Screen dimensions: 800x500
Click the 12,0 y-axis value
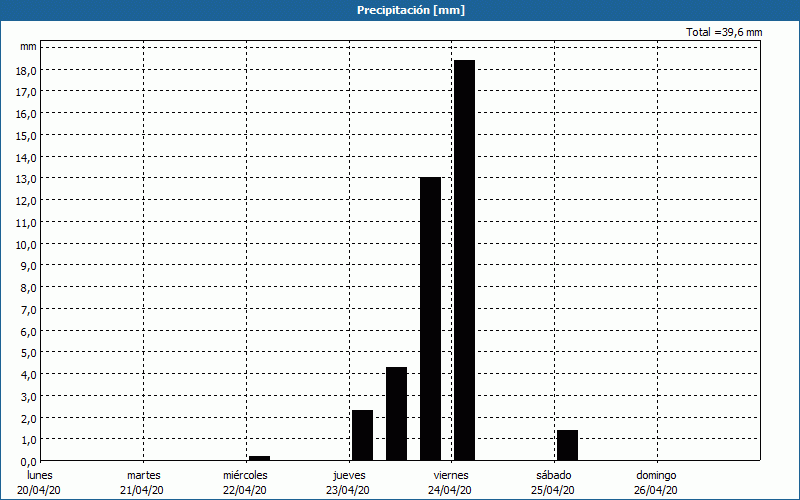tap(27, 201)
